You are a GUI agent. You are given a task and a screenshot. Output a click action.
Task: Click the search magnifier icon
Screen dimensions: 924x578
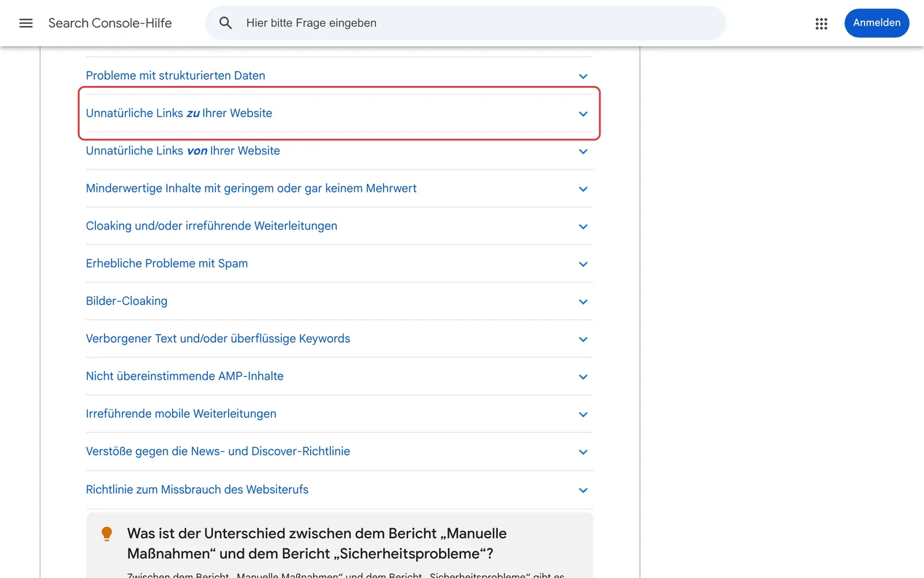[x=225, y=23]
